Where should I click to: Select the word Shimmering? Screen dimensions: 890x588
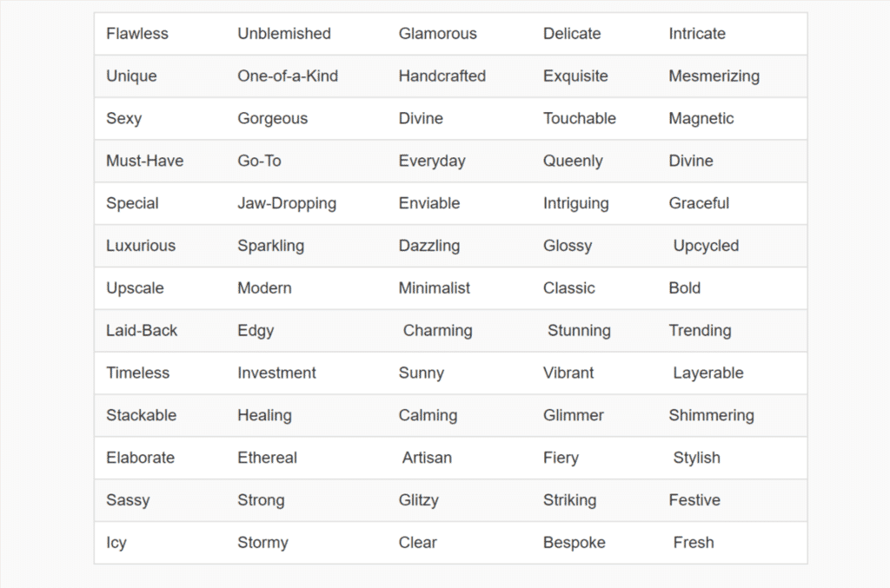pyautogui.click(x=711, y=416)
